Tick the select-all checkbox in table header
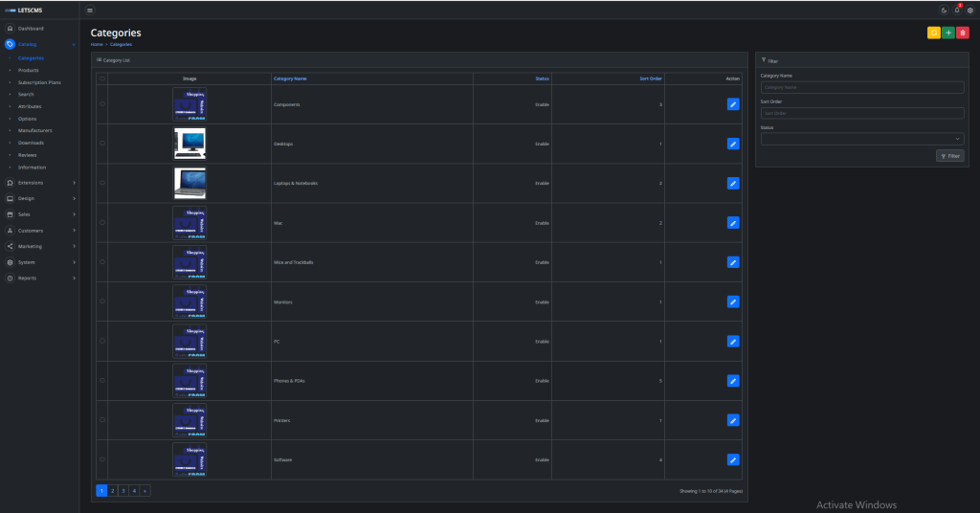 click(102, 78)
